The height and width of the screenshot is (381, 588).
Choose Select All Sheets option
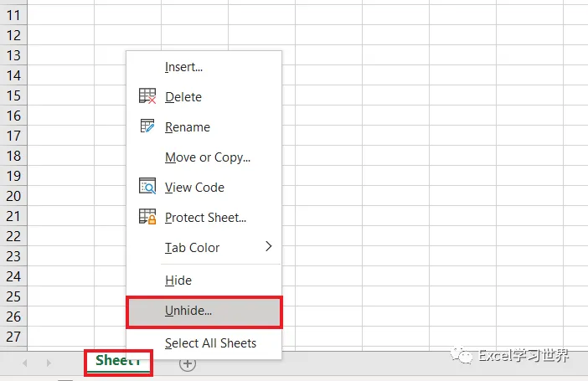pos(210,342)
